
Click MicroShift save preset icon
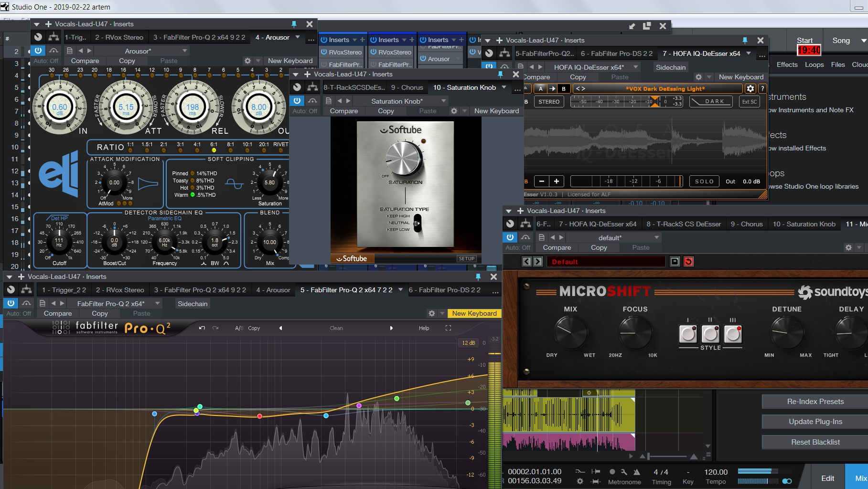pyautogui.click(x=675, y=262)
